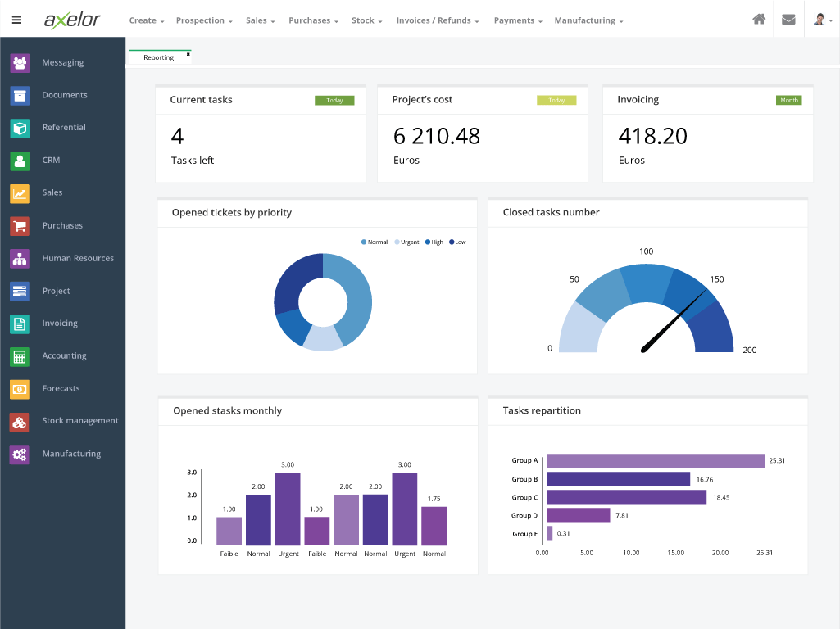Click the hamburger menu icon

click(x=16, y=20)
